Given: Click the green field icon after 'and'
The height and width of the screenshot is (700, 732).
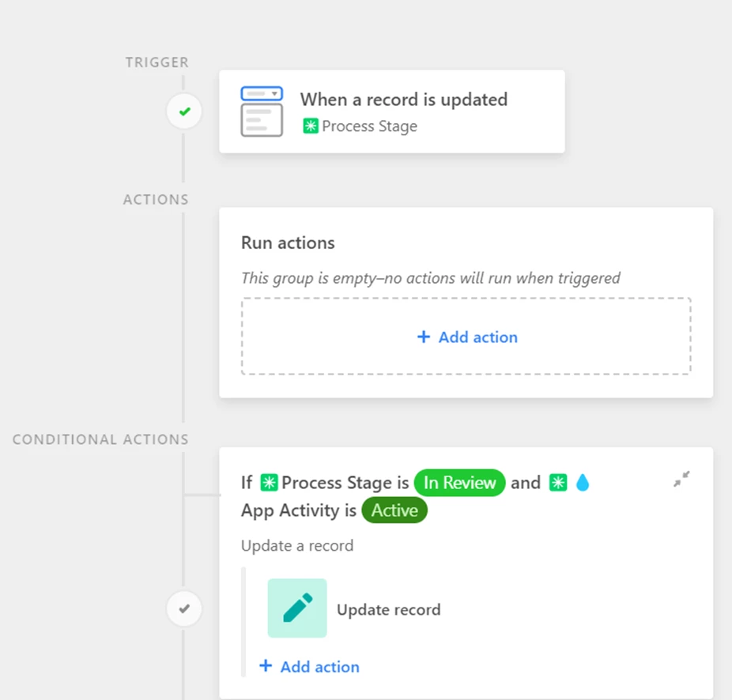Looking at the screenshot, I should (x=558, y=483).
